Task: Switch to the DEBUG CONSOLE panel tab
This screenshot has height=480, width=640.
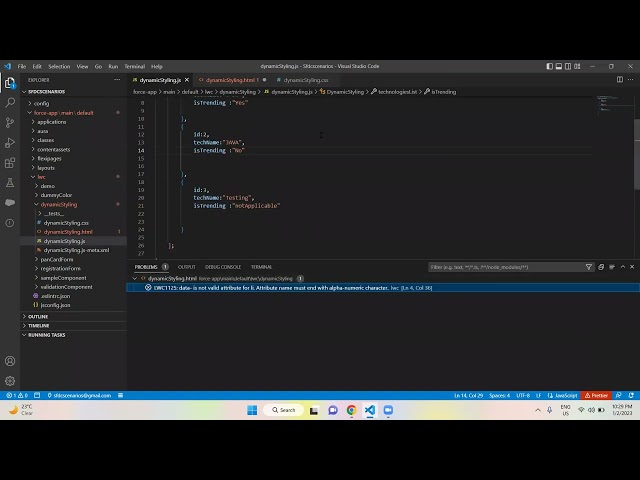Action: tap(223, 267)
